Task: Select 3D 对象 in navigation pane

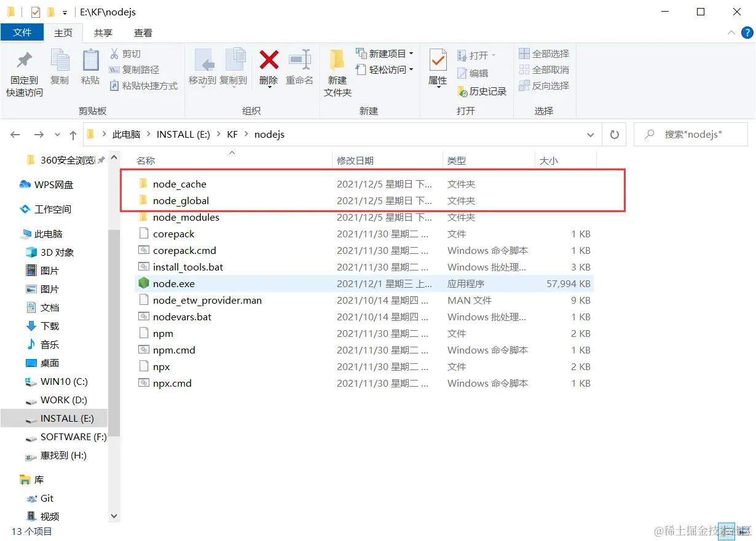Action: pyautogui.click(x=50, y=252)
